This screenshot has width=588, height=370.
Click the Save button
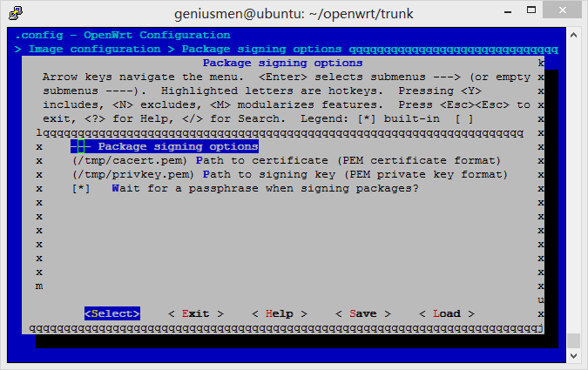[363, 313]
